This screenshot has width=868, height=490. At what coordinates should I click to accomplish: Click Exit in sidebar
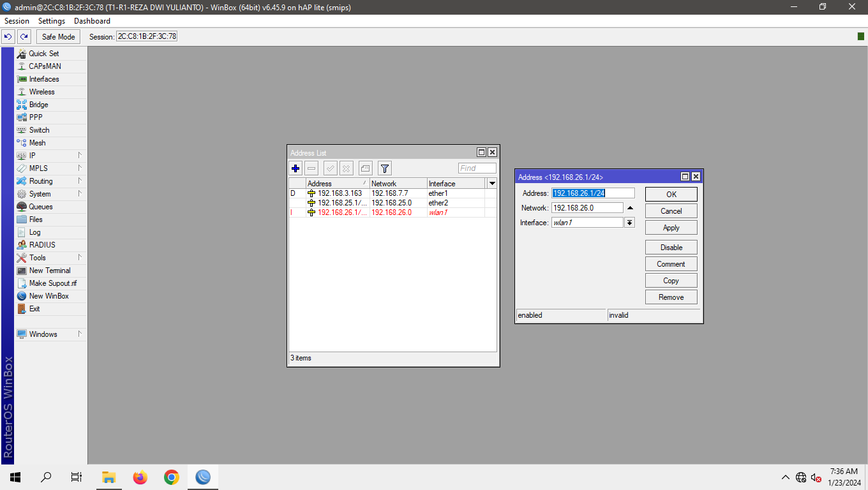[x=50, y=309]
